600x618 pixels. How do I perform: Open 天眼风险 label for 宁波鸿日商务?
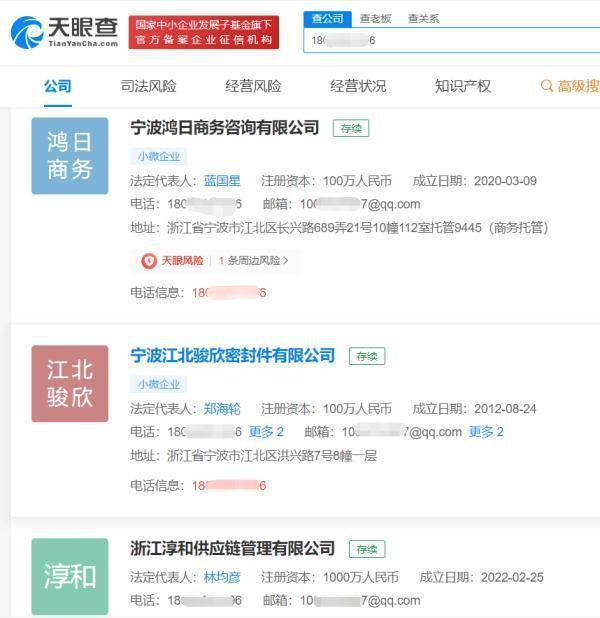coord(182,261)
